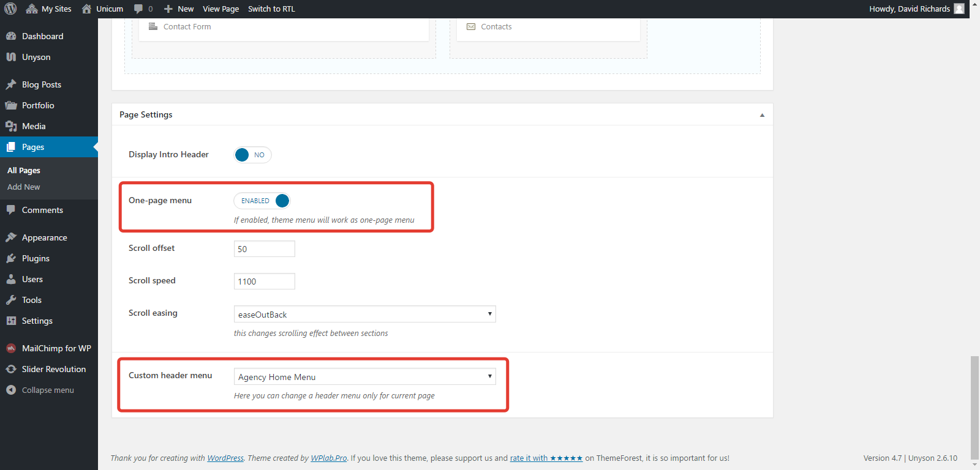Open the Slider Revolution menu
Image resolution: width=980 pixels, height=470 pixels.
49,369
